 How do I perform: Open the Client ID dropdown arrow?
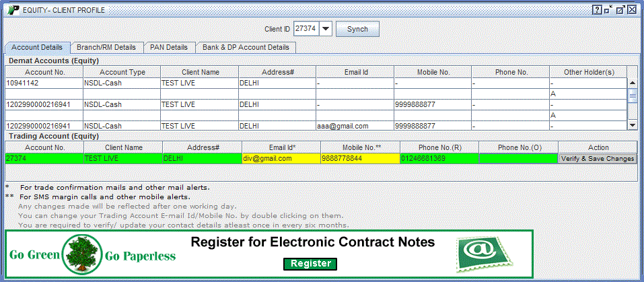point(325,29)
